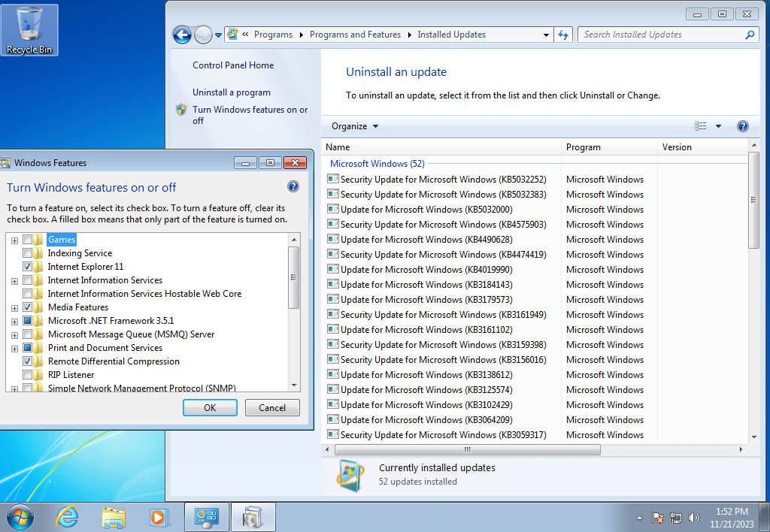Open the address bar history dropdown

point(546,35)
